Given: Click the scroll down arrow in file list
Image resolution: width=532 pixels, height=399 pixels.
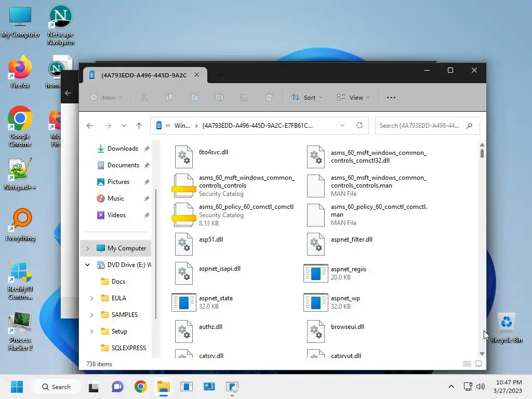Looking at the screenshot, I should click(x=482, y=354).
